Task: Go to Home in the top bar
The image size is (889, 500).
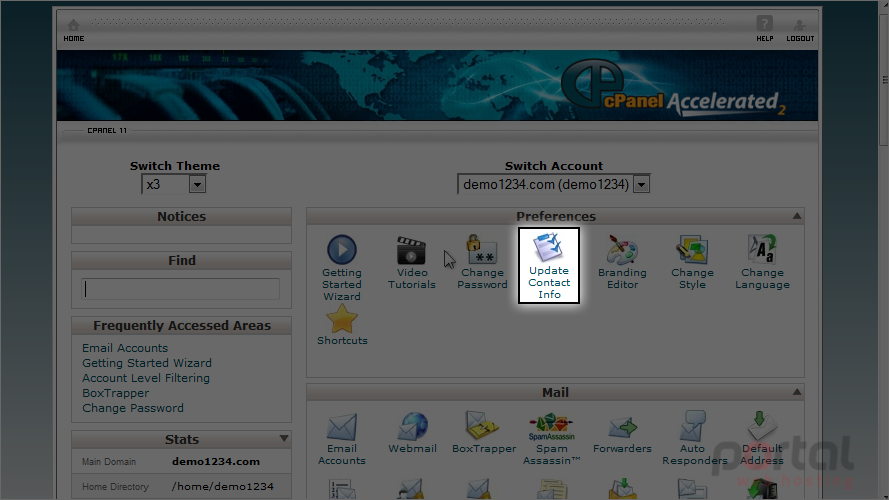Action: coord(74,31)
